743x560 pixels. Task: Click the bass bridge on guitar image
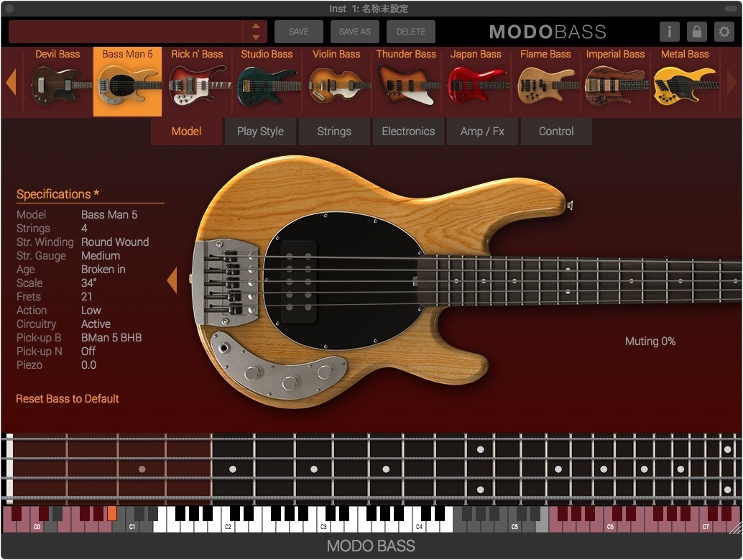226,283
